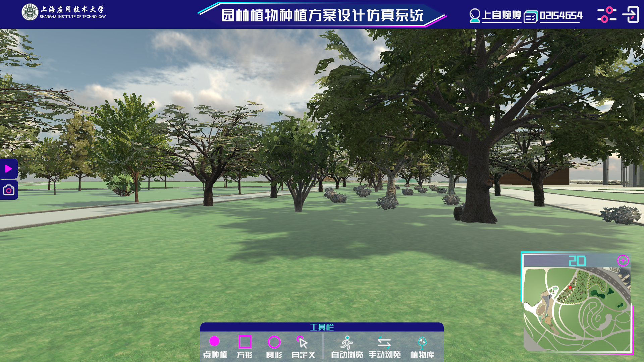Click the ID card icon
The height and width of the screenshot is (362, 644).
click(x=531, y=16)
